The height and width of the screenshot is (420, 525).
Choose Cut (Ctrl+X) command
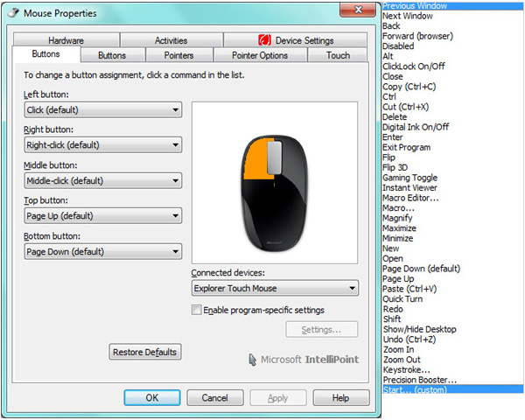pos(452,107)
